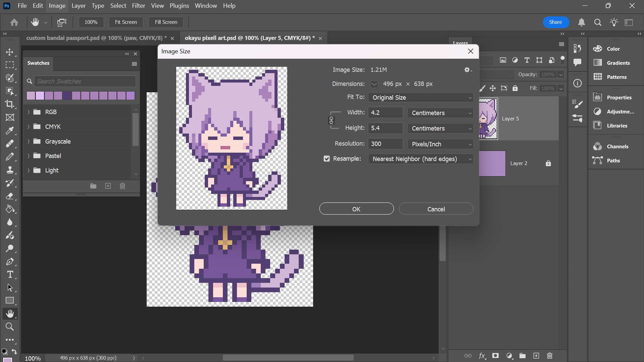The image size is (644, 362).
Task: Toggle lock all layer attributes
Action: point(515,88)
